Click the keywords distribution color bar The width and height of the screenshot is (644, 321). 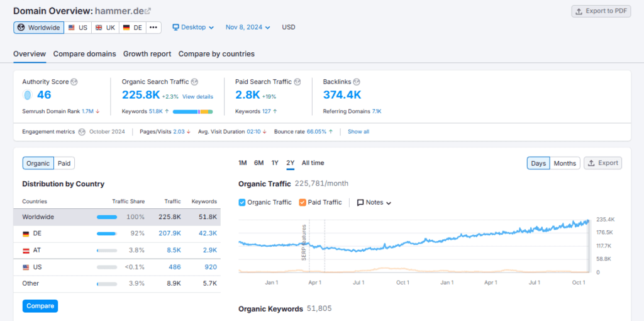click(192, 111)
